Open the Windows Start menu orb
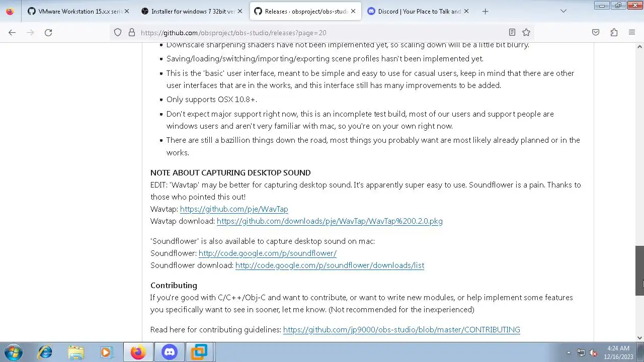 [14, 352]
